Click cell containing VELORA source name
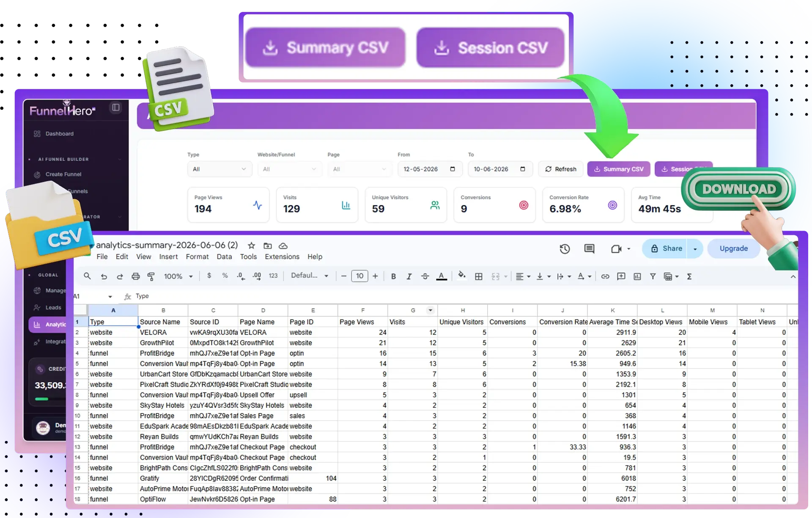Image resolution: width=812 pixels, height=518 pixels. tap(163, 332)
